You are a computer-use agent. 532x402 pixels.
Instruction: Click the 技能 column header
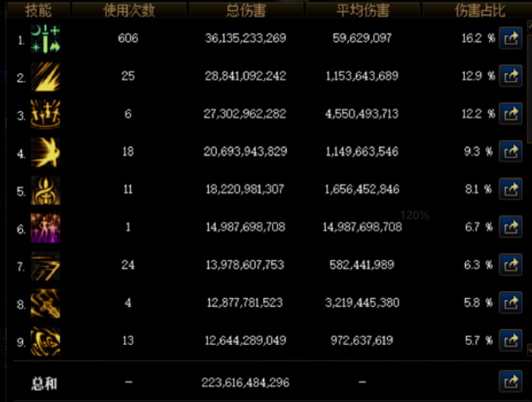(38, 10)
